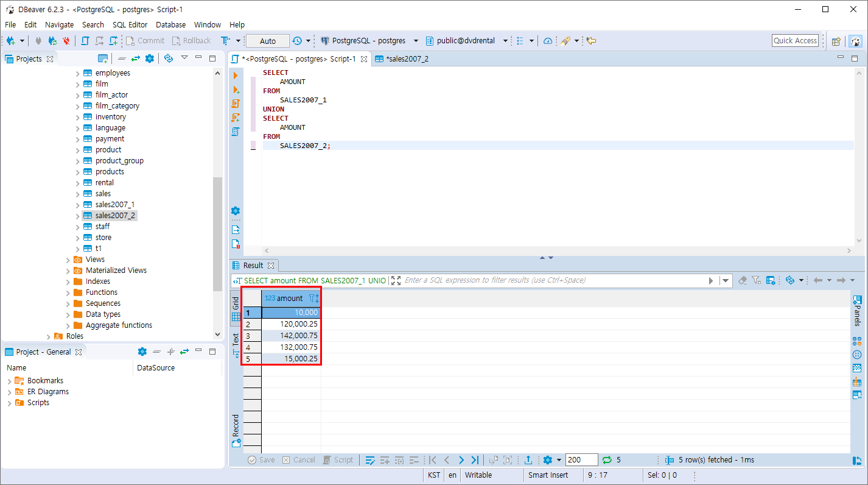Viewport: 868px width, 485px height.
Task: Select the Script-1 editor tab
Action: coord(299,59)
